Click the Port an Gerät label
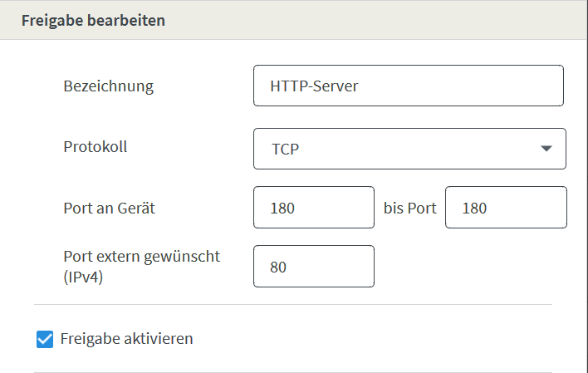588x373 pixels. click(109, 208)
